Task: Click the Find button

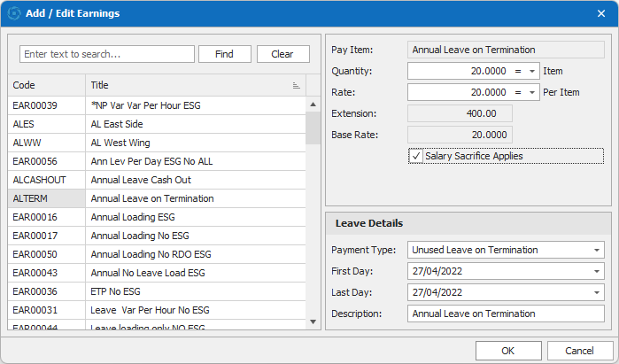Action: [225, 54]
